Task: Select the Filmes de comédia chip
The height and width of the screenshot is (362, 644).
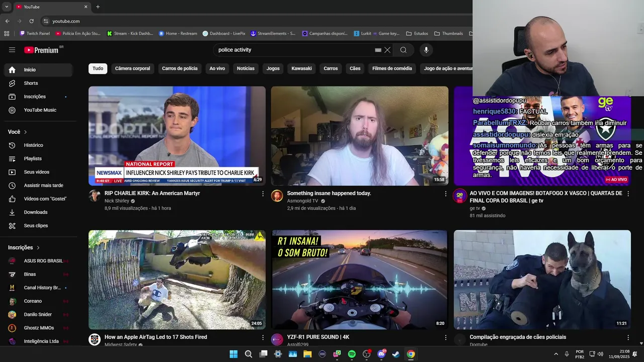Action: (x=392, y=68)
